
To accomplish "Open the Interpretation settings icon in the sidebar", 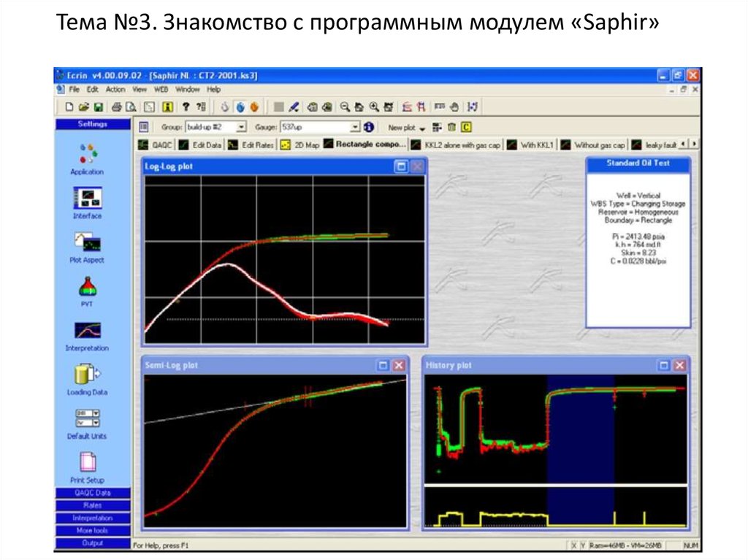I will coord(88,331).
